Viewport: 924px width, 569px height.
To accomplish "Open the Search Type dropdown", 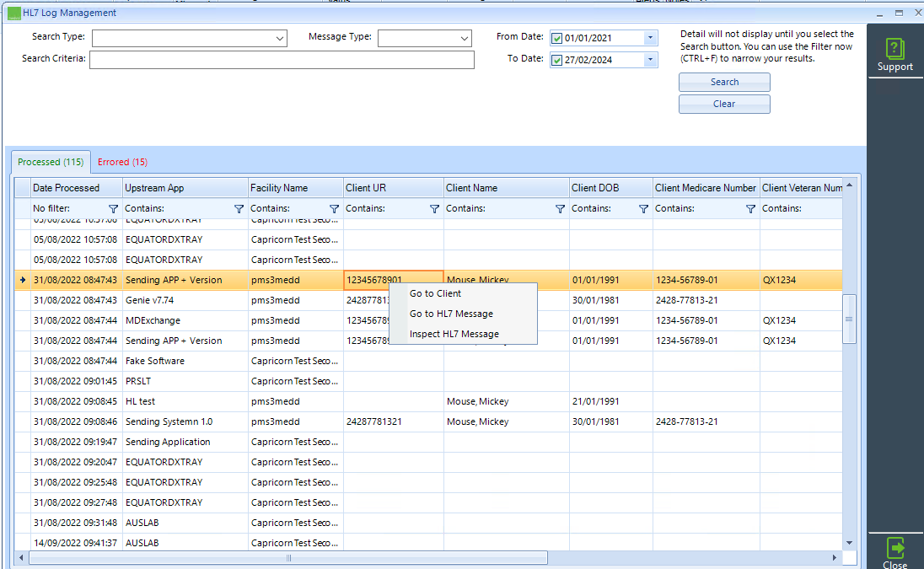I will [280, 38].
